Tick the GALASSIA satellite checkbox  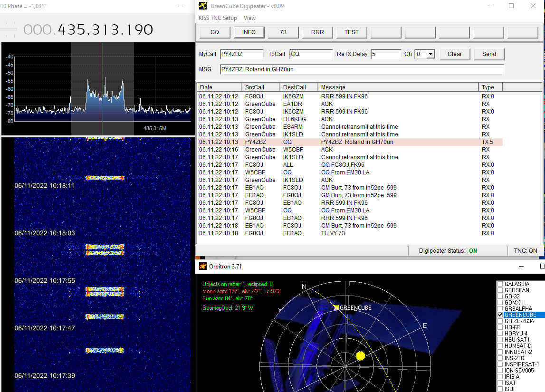pyautogui.click(x=500, y=284)
